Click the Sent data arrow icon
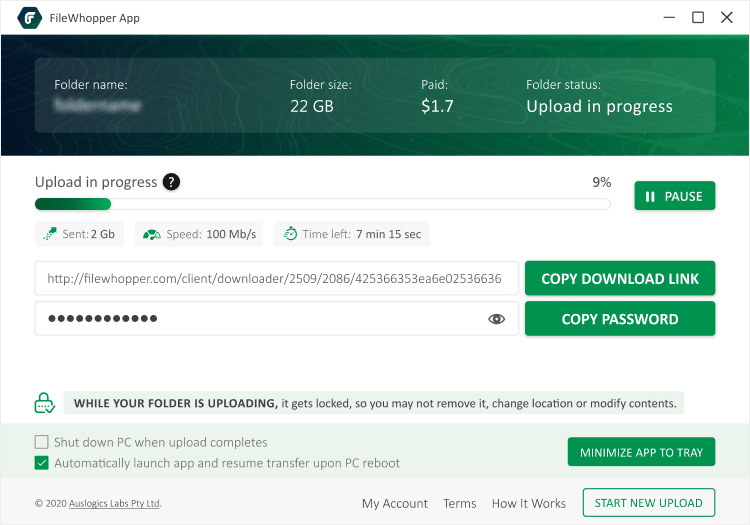The width and height of the screenshot is (750, 525). tap(50, 234)
